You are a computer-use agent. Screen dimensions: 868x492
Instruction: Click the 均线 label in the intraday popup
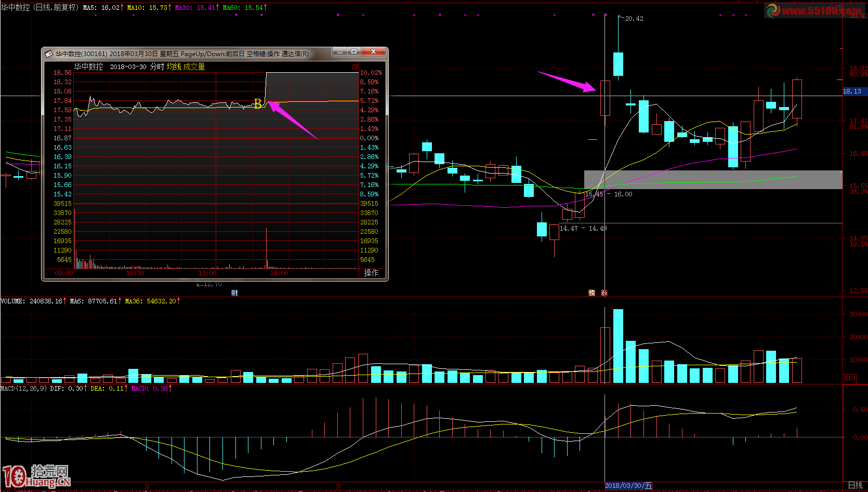[x=174, y=67]
